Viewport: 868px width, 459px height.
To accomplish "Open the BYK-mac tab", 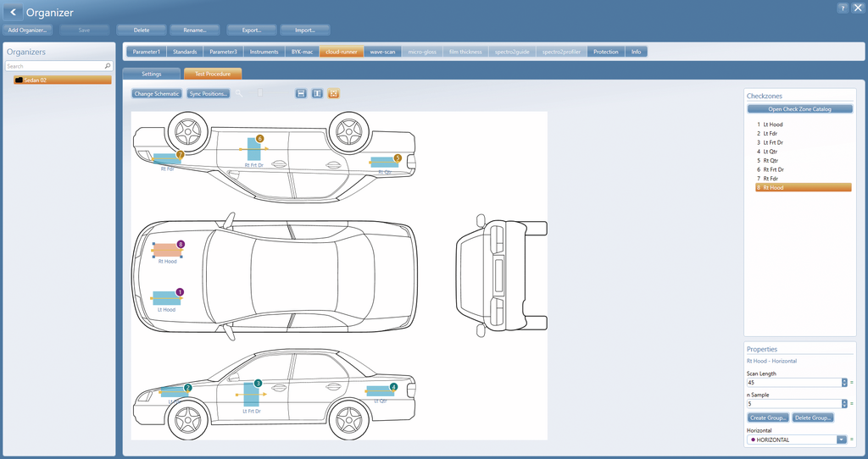I will tap(303, 52).
